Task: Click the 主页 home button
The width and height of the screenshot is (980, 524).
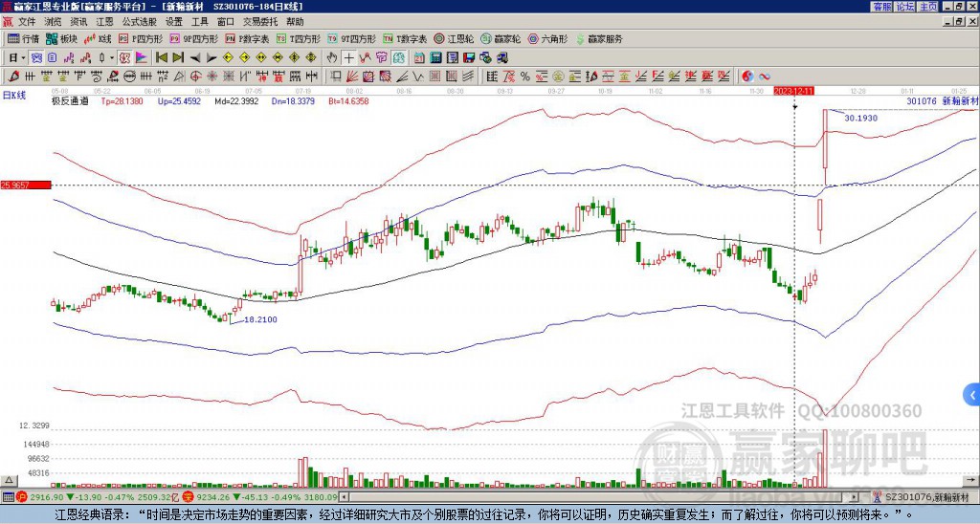Action: coord(928,7)
